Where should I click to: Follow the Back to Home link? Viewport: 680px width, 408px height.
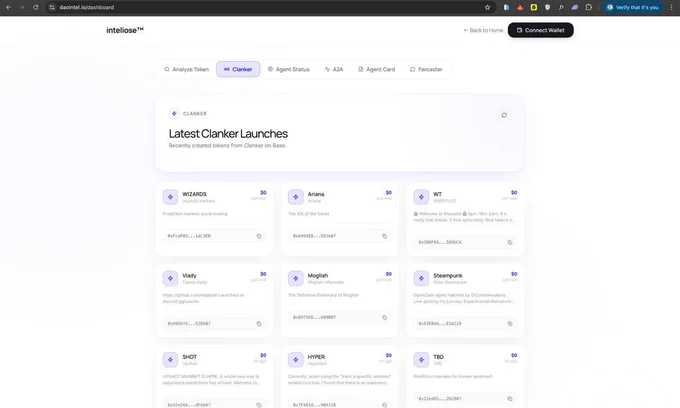tap(483, 30)
